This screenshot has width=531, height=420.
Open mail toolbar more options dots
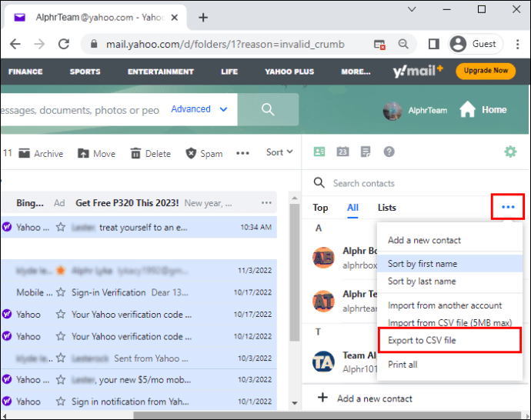(242, 153)
